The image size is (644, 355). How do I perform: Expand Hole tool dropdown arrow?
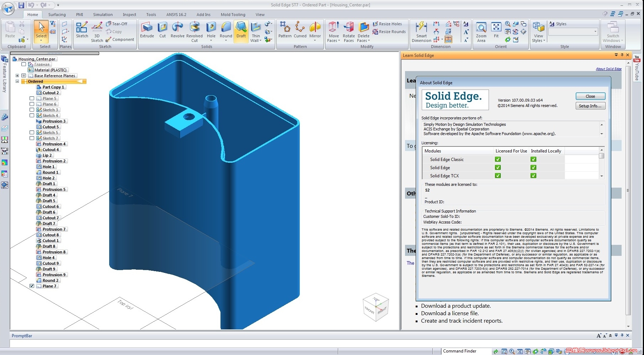coord(211,41)
